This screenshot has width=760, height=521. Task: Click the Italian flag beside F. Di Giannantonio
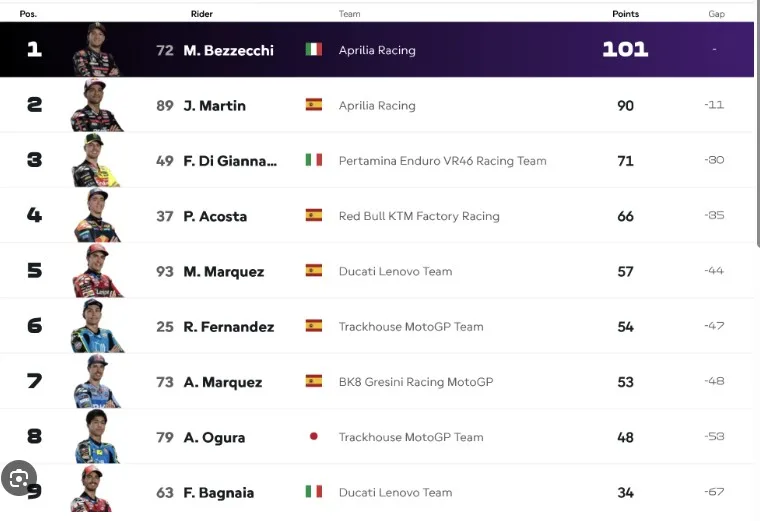(314, 160)
